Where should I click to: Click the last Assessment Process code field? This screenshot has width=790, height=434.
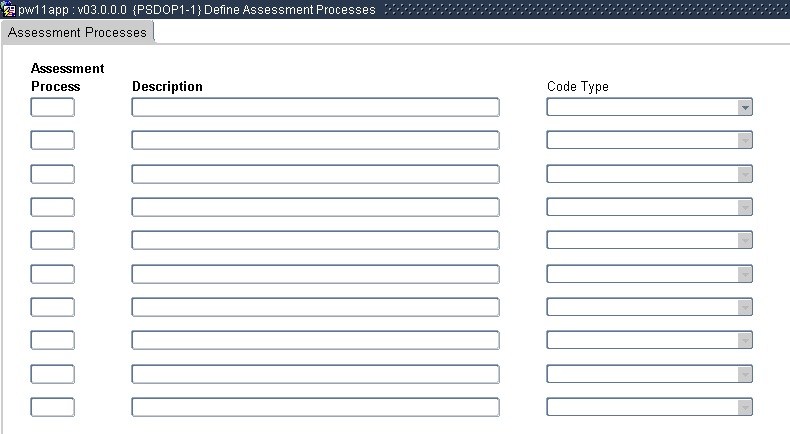pos(52,407)
